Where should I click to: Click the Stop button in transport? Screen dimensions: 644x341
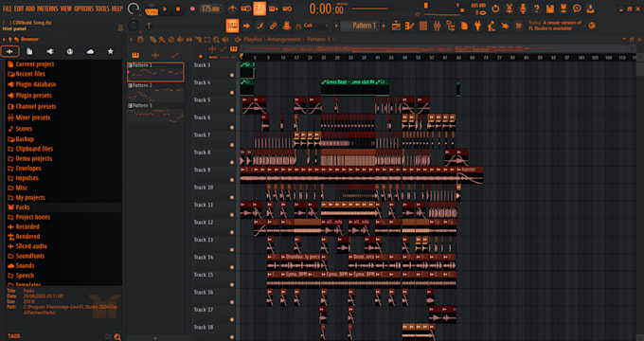(x=178, y=9)
